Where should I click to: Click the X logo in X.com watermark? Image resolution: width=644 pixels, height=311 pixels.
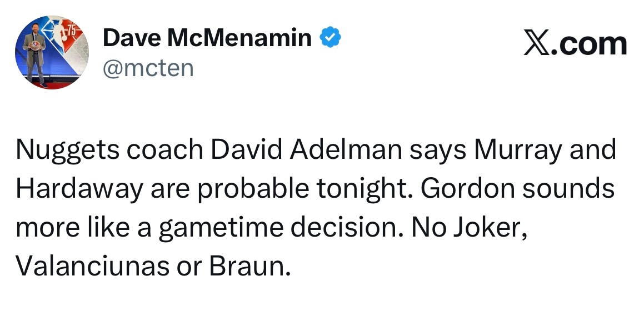537,43
